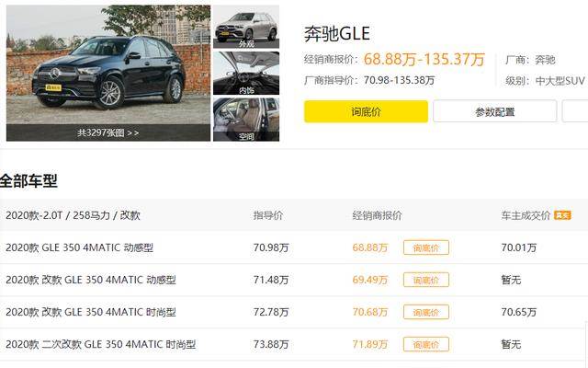Click dealer price 68.88万-135.37万

click(424, 59)
